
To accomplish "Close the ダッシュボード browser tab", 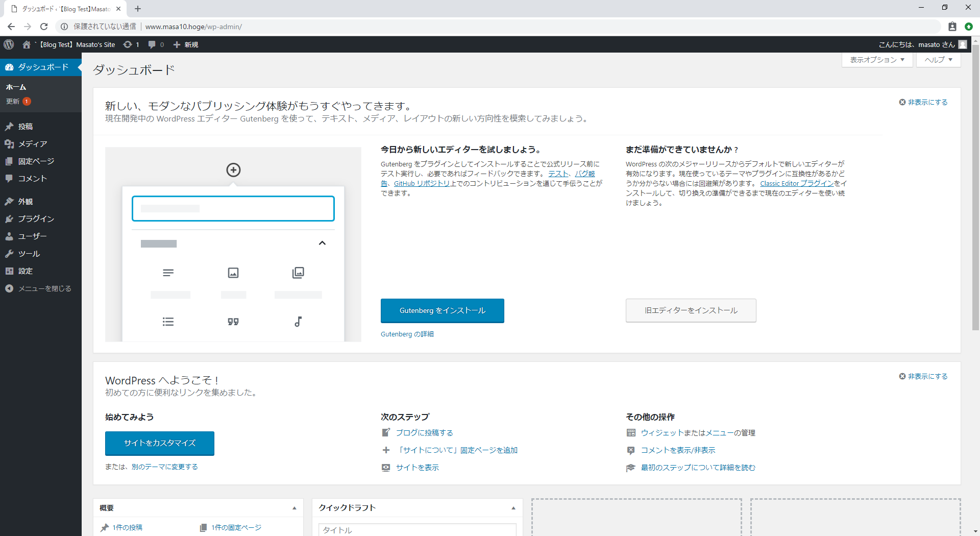I will 118,9.
